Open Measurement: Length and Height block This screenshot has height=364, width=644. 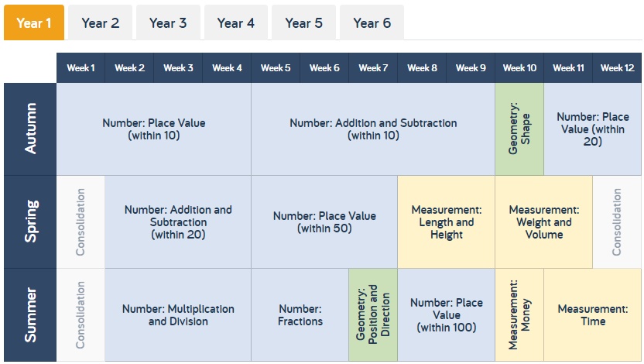[x=447, y=222]
